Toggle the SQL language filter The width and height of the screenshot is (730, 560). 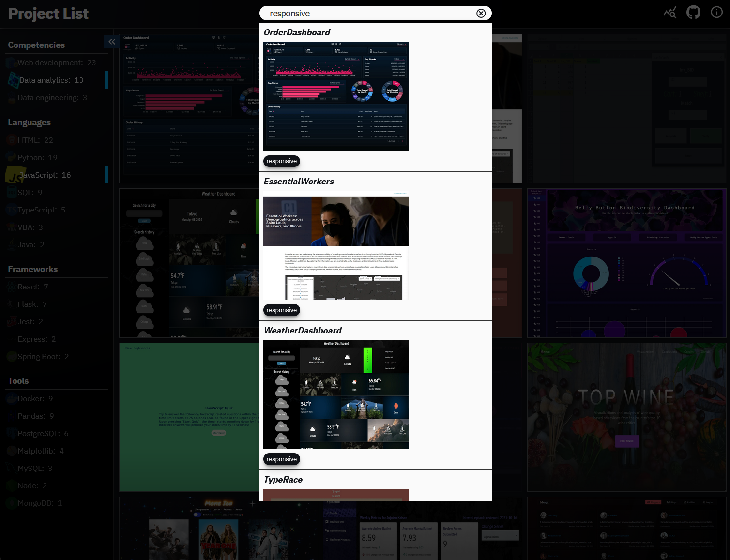click(x=57, y=193)
